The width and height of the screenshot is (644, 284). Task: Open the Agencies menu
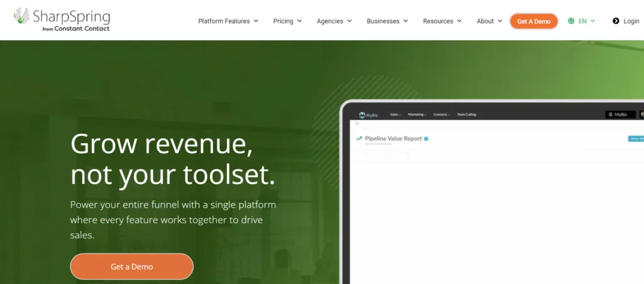(334, 21)
